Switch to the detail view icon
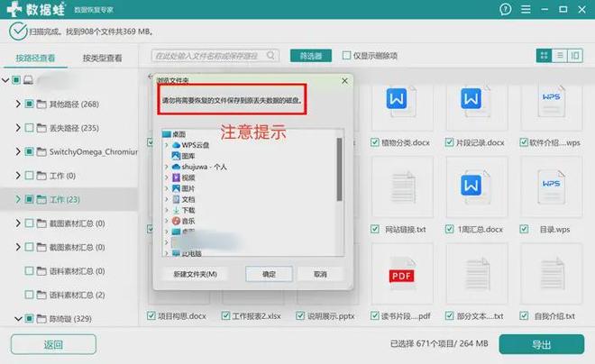 pyautogui.click(x=574, y=56)
